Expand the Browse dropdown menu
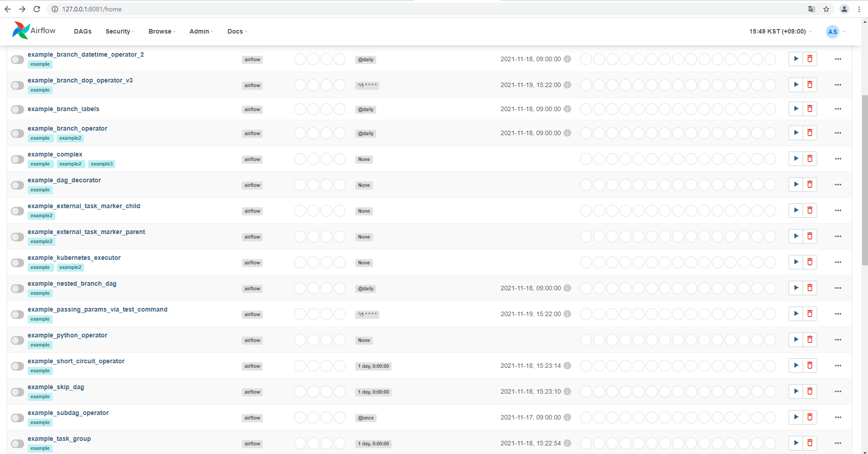The image size is (868, 454). tap(162, 31)
